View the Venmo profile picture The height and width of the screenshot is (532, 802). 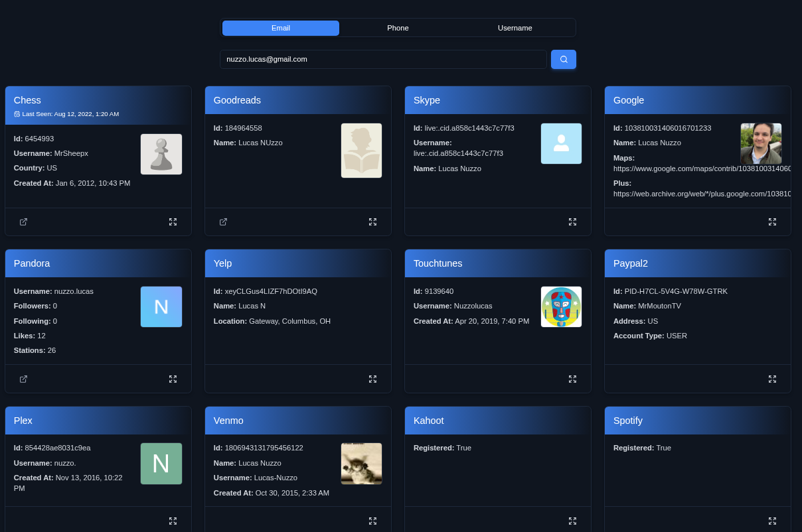point(362,464)
